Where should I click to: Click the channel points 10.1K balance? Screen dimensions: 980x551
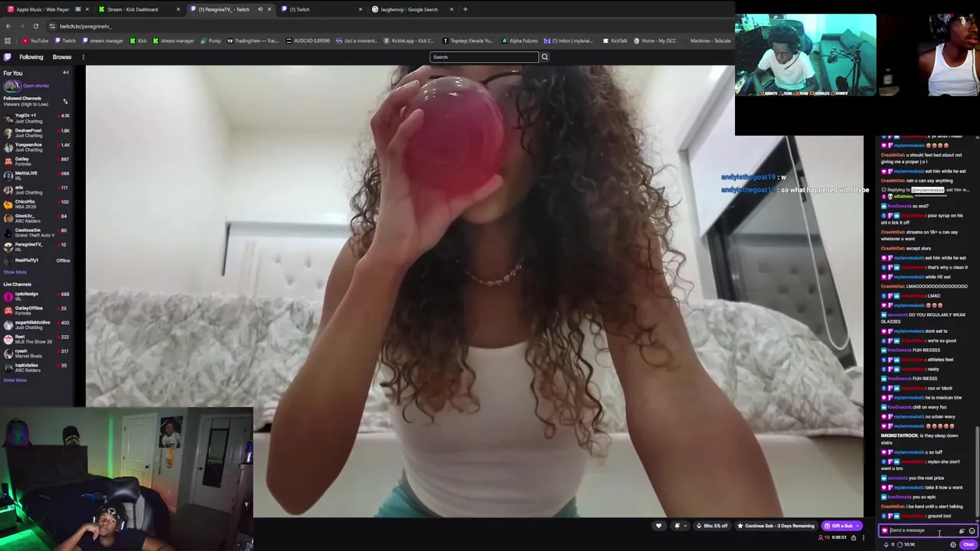906,544
